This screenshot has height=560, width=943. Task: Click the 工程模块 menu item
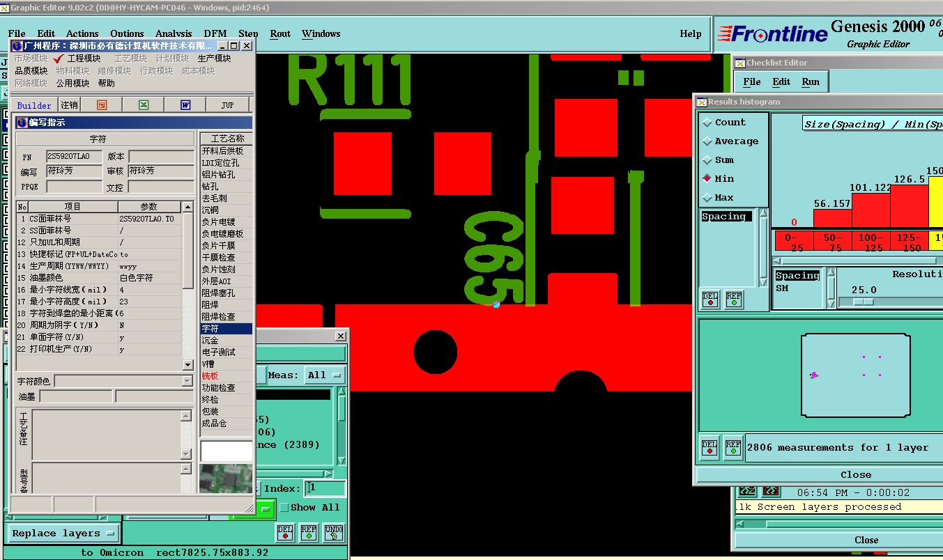(x=84, y=59)
